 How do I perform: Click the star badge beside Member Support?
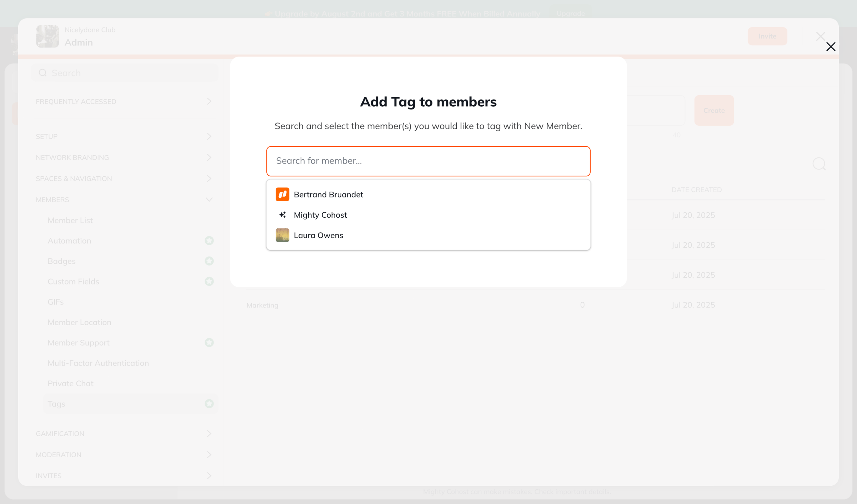(x=209, y=343)
